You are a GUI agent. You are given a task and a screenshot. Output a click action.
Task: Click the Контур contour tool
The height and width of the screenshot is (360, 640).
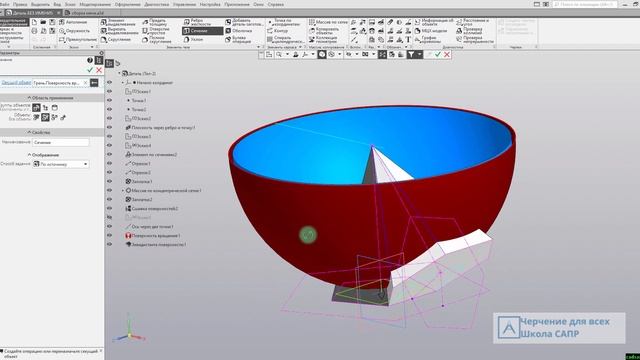(x=278, y=31)
